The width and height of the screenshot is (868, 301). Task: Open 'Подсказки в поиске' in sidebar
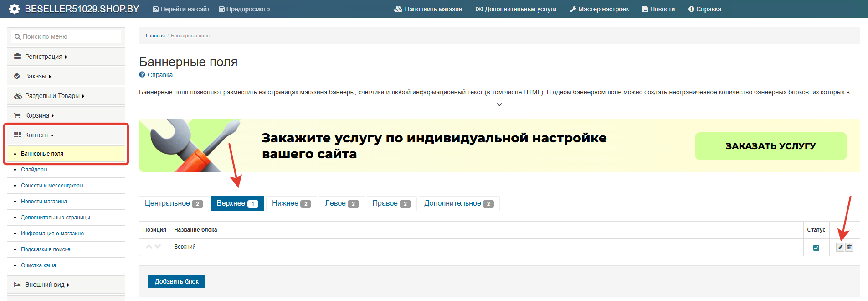(46, 249)
